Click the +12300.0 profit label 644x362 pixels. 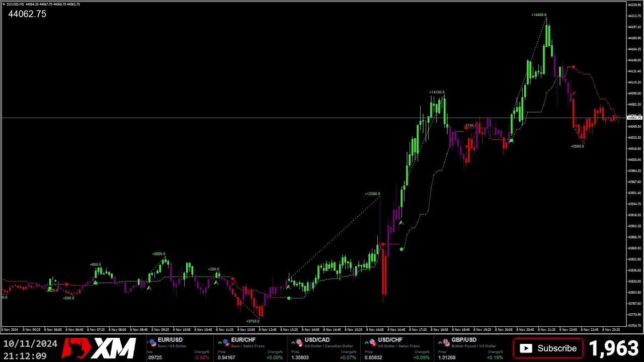[x=372, y=194]
